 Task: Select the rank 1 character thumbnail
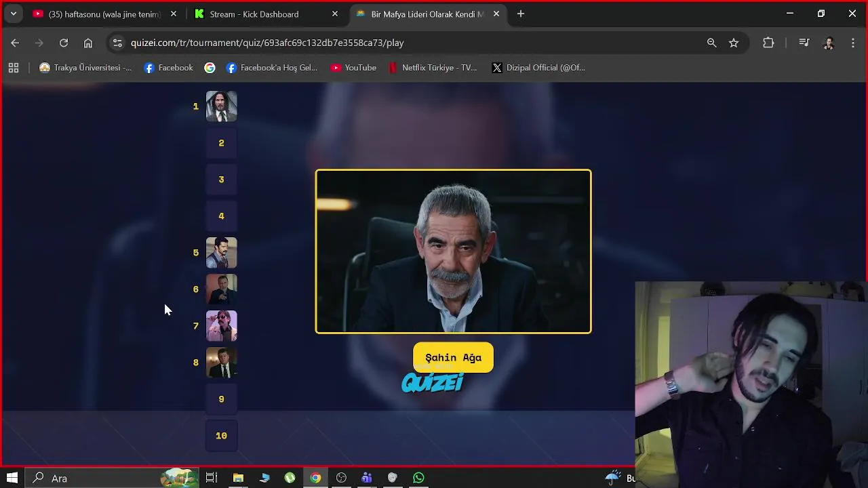click(222, 106)
